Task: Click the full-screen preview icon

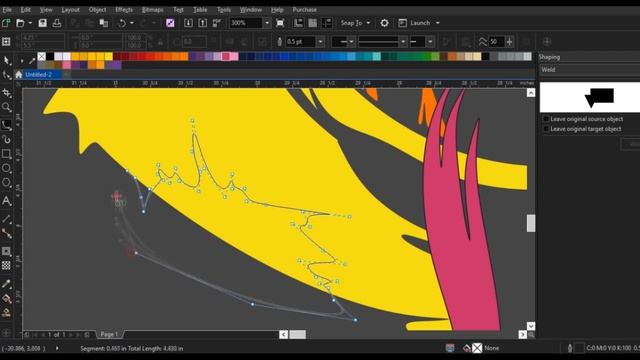Action: coord(280,23)
